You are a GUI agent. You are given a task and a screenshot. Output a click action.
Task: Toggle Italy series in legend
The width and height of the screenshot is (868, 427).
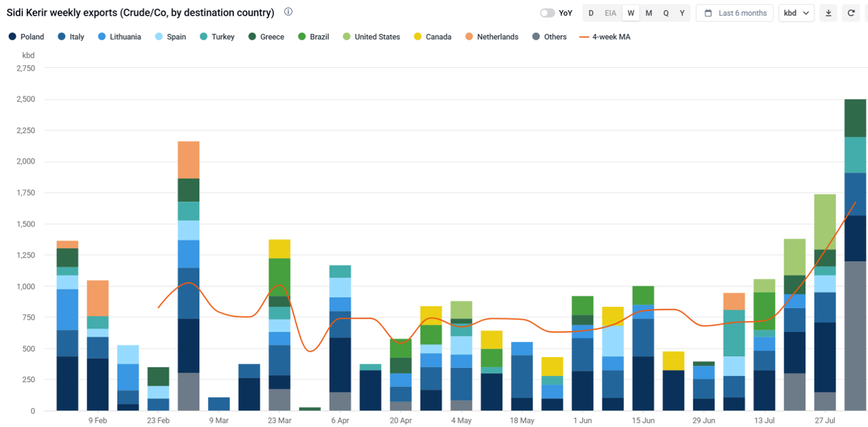[x=71, y=37]
